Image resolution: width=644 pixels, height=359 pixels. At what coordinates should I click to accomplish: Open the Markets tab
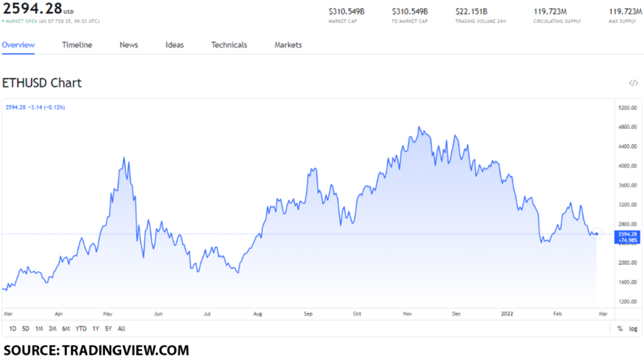(x=288, y=45)
